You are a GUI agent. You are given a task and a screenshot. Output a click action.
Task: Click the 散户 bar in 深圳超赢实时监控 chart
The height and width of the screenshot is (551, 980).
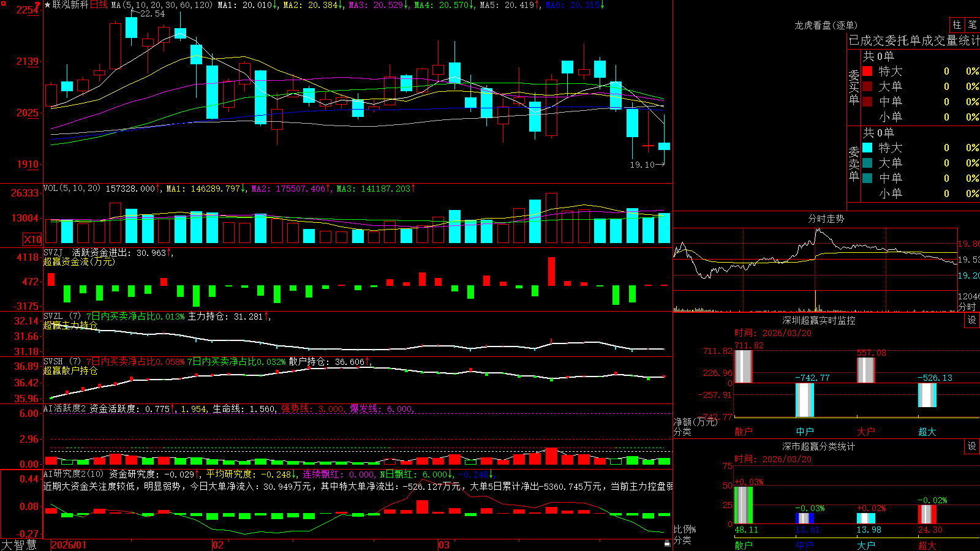[743, 367]
